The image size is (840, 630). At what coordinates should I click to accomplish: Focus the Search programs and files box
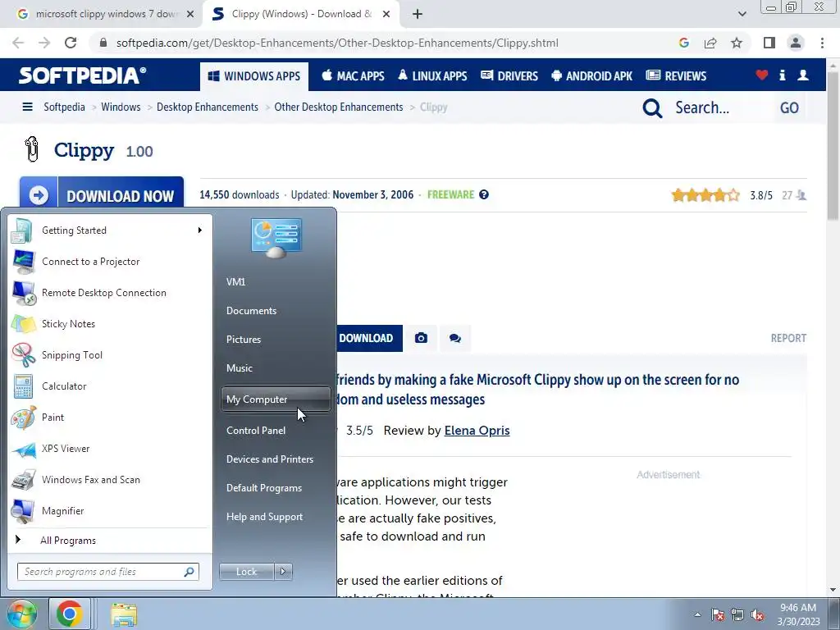pos(107,572)
